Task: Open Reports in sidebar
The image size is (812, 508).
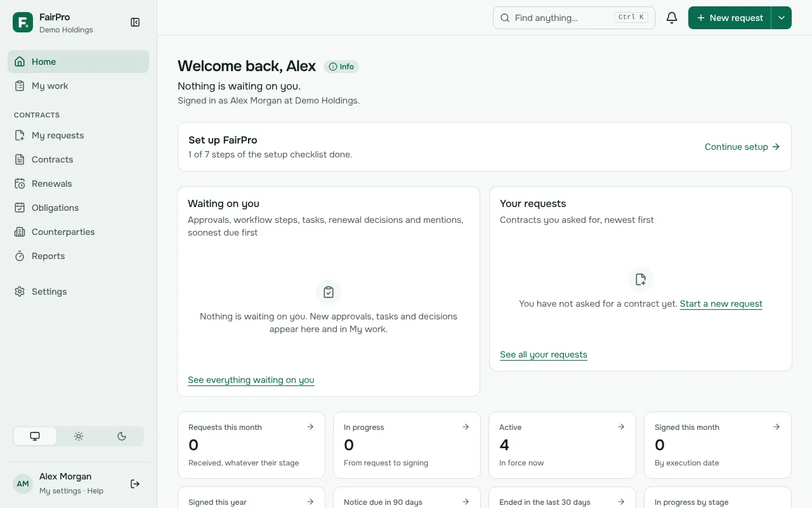Action: click(79, 256)
